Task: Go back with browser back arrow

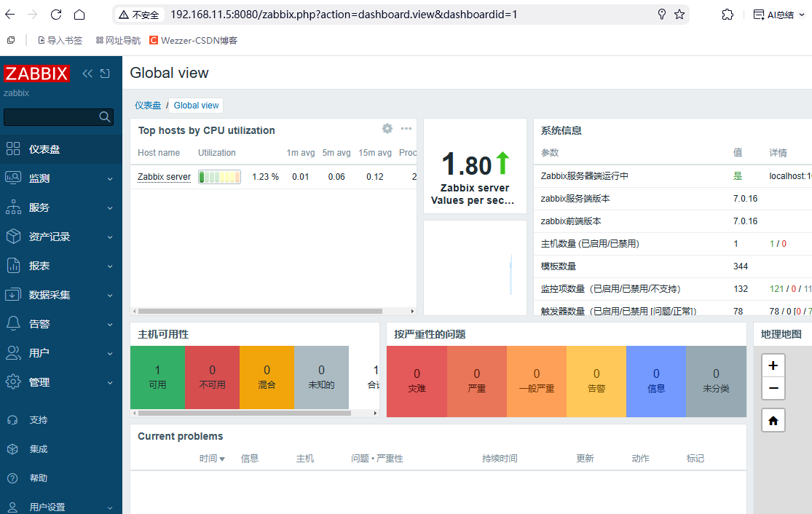Action: [x=10, y=15]
